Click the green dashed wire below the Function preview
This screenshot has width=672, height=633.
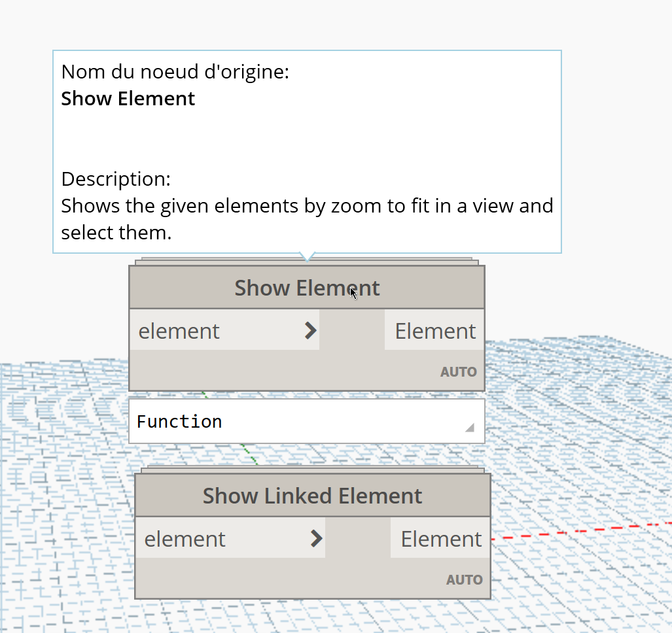(249, 454)
